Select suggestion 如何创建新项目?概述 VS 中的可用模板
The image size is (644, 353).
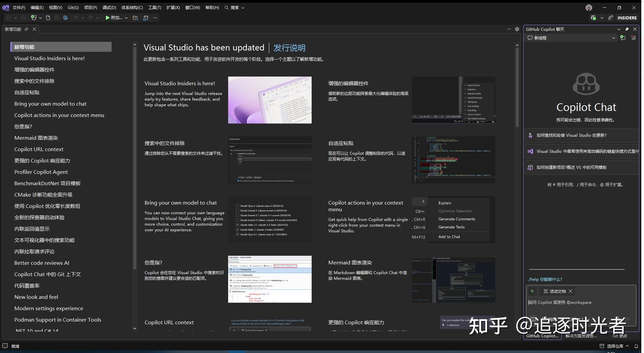tap(582, 167)
